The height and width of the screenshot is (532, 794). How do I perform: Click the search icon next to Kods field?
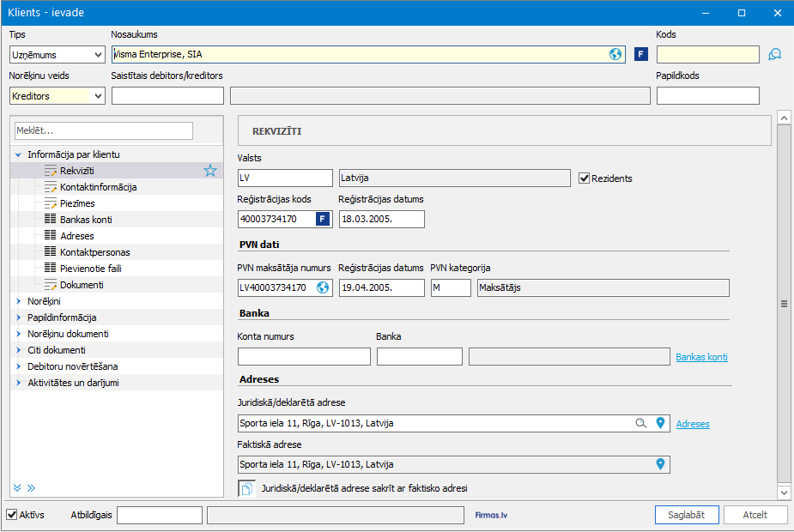click(x=774, y=54)
